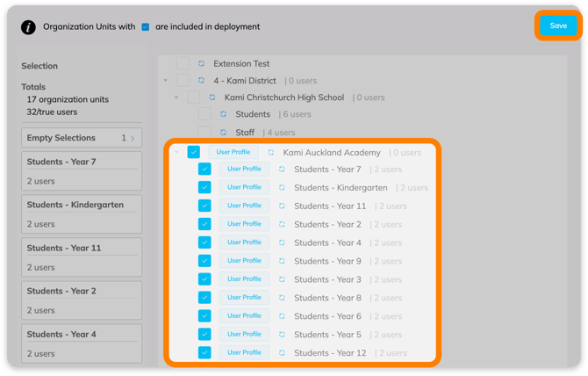Uncheck Students - Year 3 checkbox
The height and width of the screenshot is (376, 588).
click(x=204, y=279)
